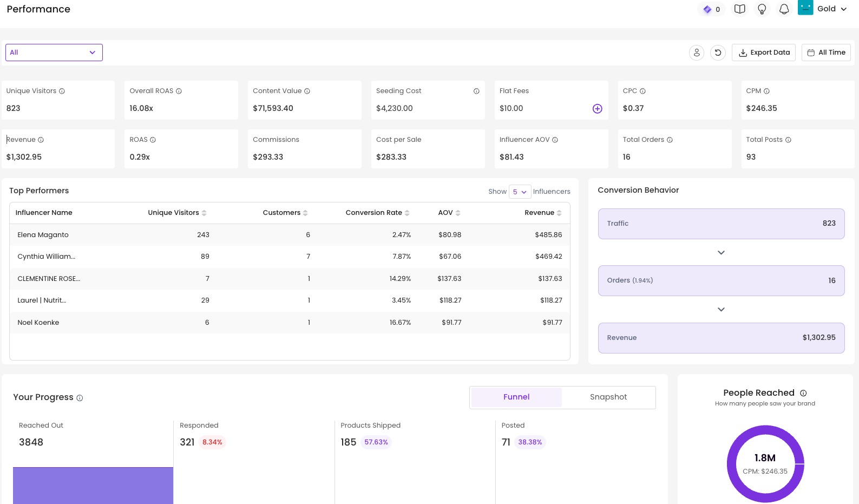This screenshot has height=504, width=859.
Task: Click the reset refresh icon
Action: coord(718,53)
